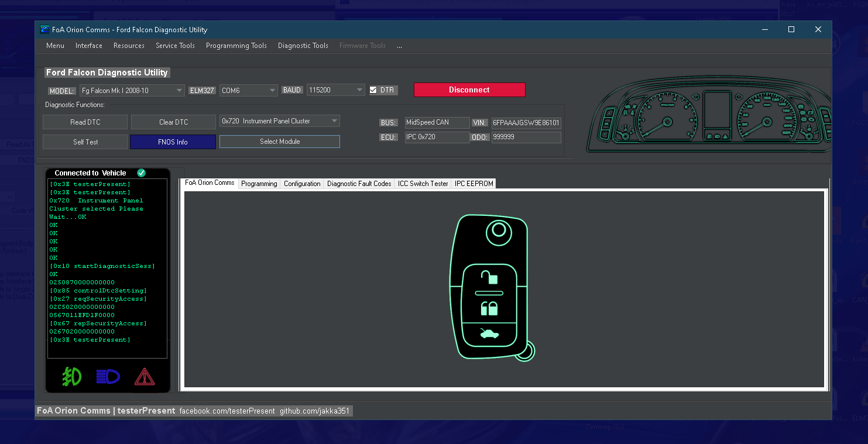Switch to the Diagnostic Fault Codes tab
The image size is (868, 444).
(x=359, y=183)
